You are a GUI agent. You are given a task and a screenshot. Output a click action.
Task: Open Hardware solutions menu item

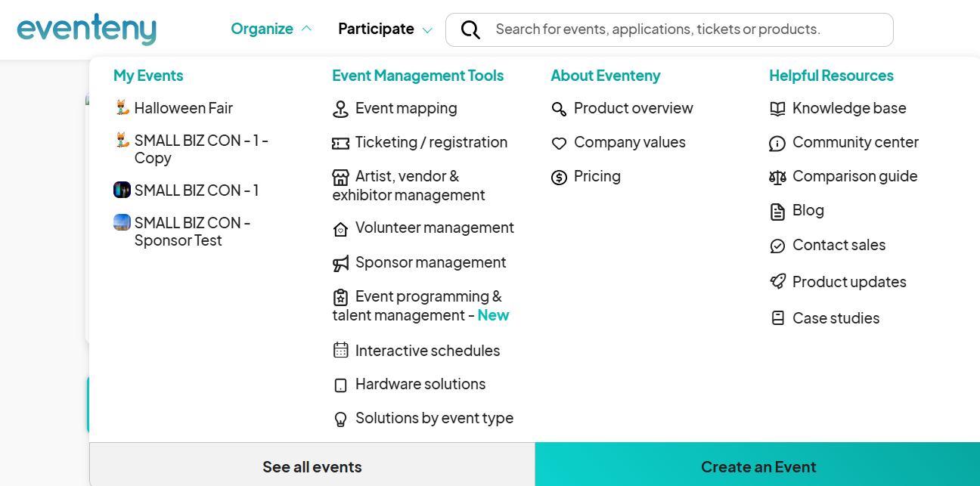point(420,384)
